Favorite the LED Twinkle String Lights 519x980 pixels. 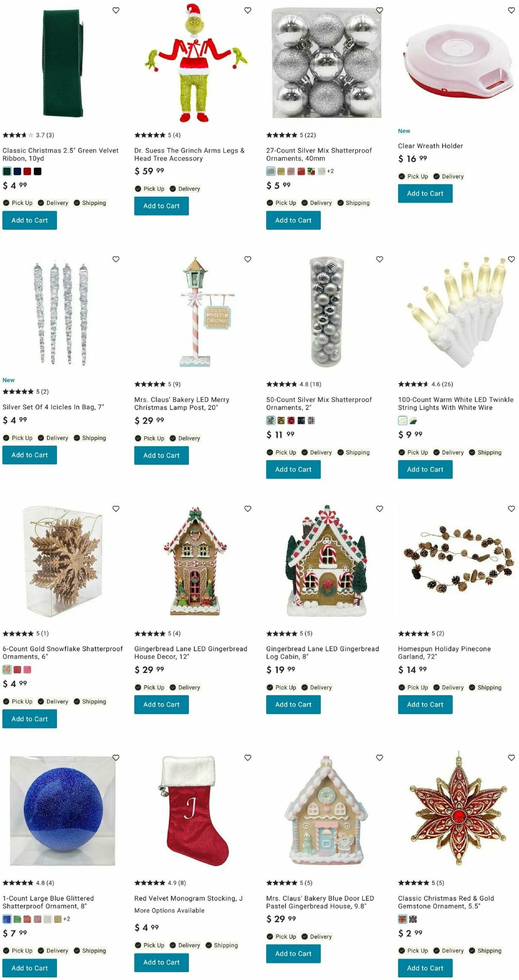click(511, 259)
